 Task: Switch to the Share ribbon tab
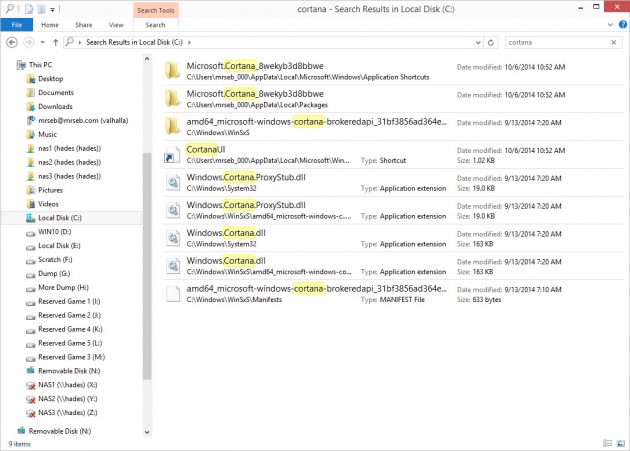pos(84,25)
